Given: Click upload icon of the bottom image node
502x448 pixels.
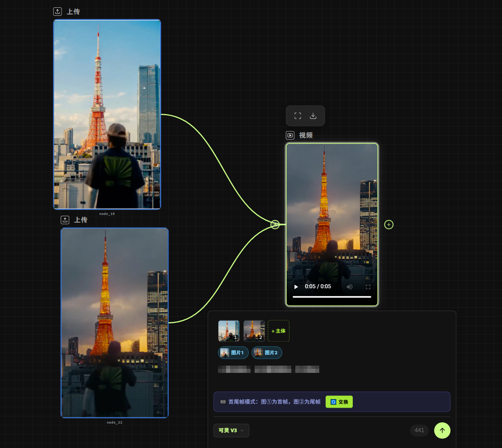Looking at the screenshot, I should (65, 220).
